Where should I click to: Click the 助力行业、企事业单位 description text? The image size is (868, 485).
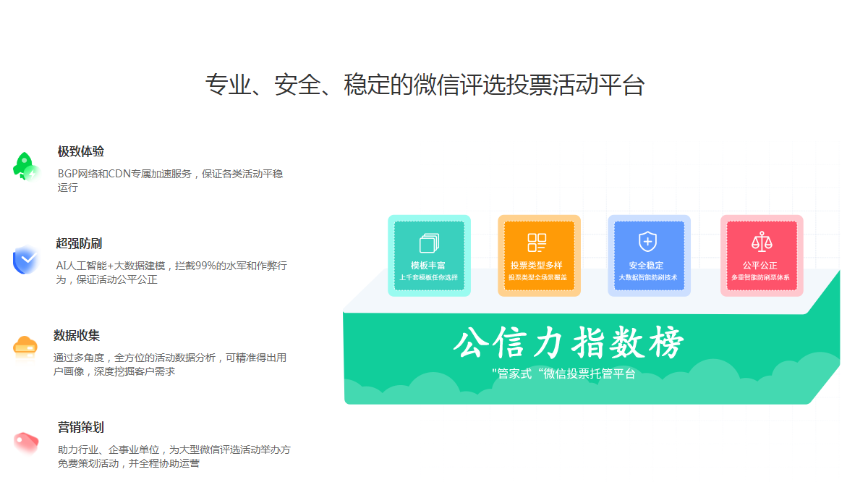174,456
